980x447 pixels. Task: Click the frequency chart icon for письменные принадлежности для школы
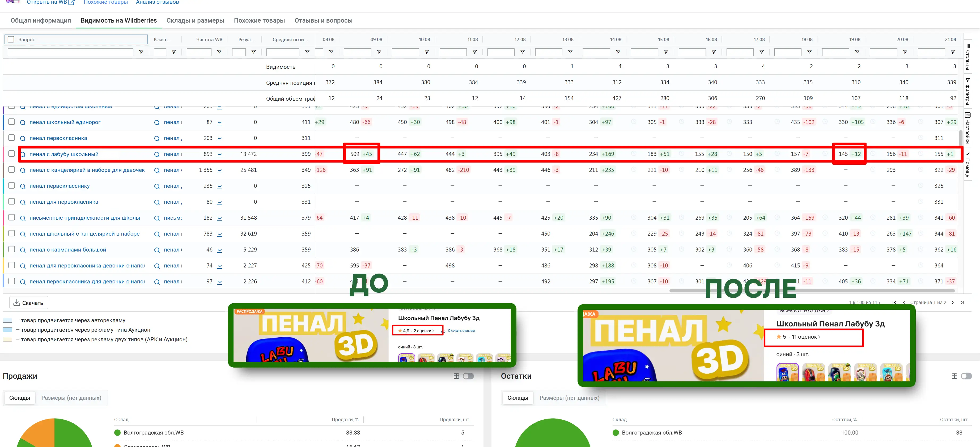[219, 218]
